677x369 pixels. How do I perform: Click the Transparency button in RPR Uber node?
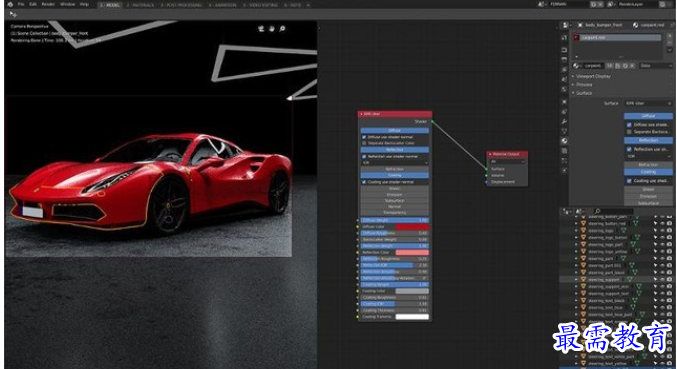pyautogui.click(x=395, y=212)
